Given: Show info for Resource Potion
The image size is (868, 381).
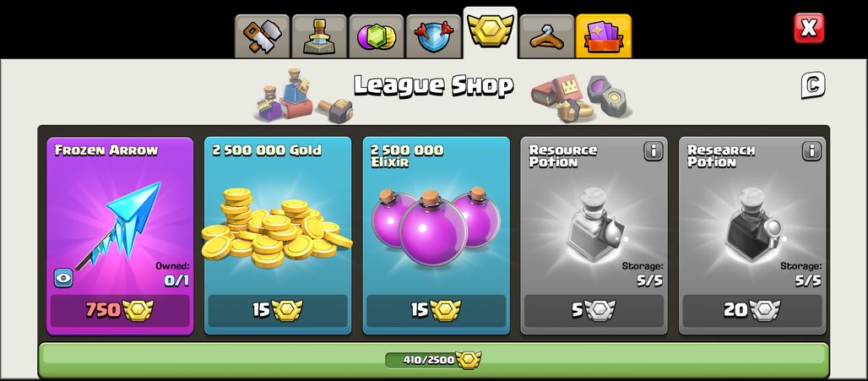Looking at the screenshot, I should click(654, 151).
